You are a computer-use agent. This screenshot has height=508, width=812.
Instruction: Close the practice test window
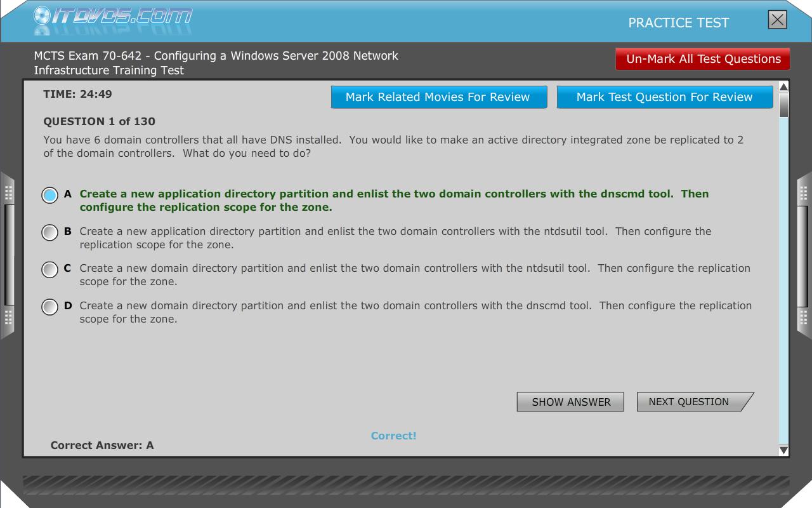point(777,20)
